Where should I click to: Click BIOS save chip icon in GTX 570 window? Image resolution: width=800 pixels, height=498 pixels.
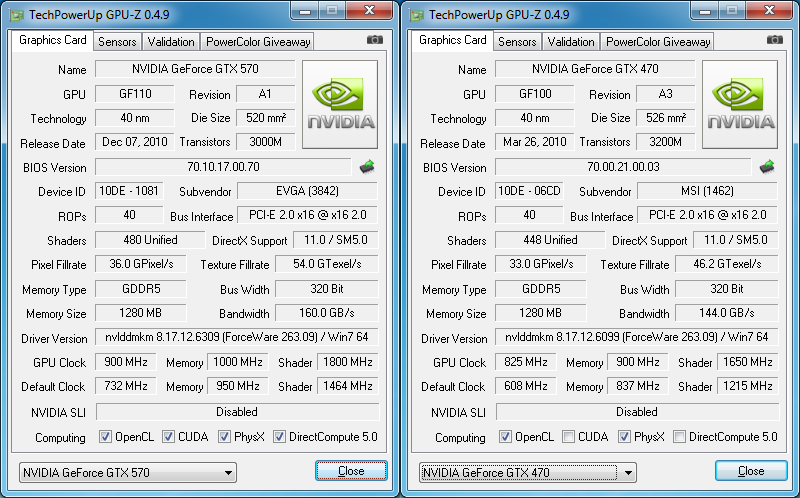point(367,167)
